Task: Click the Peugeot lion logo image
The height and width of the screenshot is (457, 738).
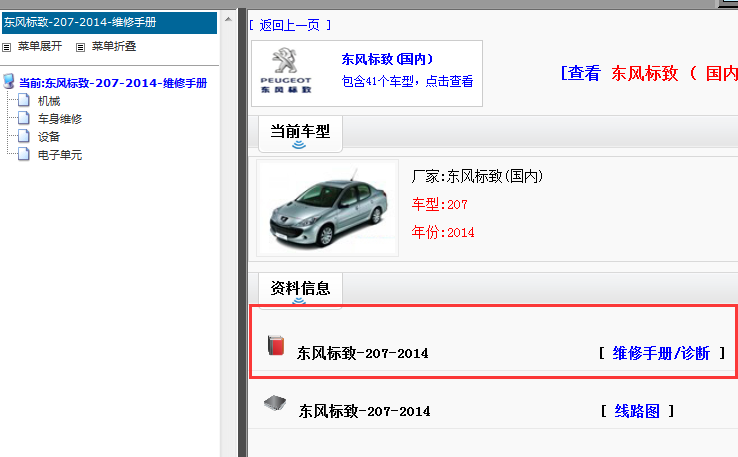Action: tap(286, 71)
